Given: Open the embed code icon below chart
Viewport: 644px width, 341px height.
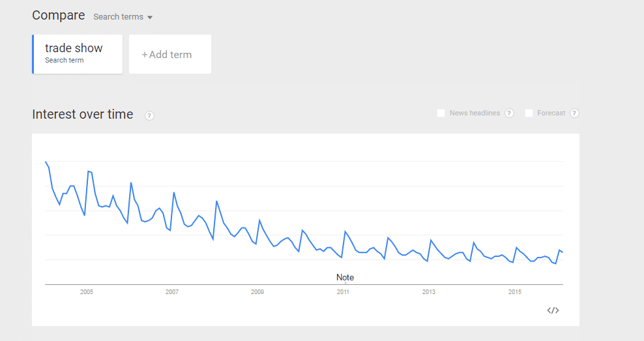Looking at the screenshot, I should (x=553, y=310).
